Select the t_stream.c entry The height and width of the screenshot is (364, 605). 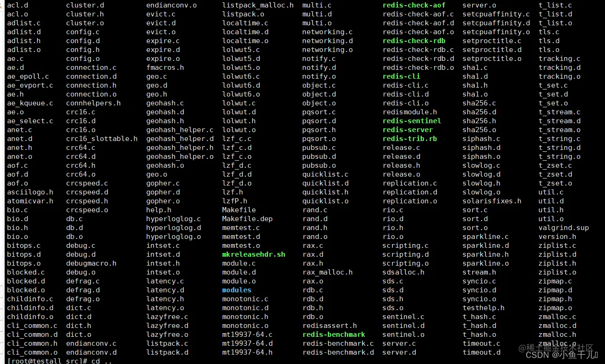(x=560, y=112)
